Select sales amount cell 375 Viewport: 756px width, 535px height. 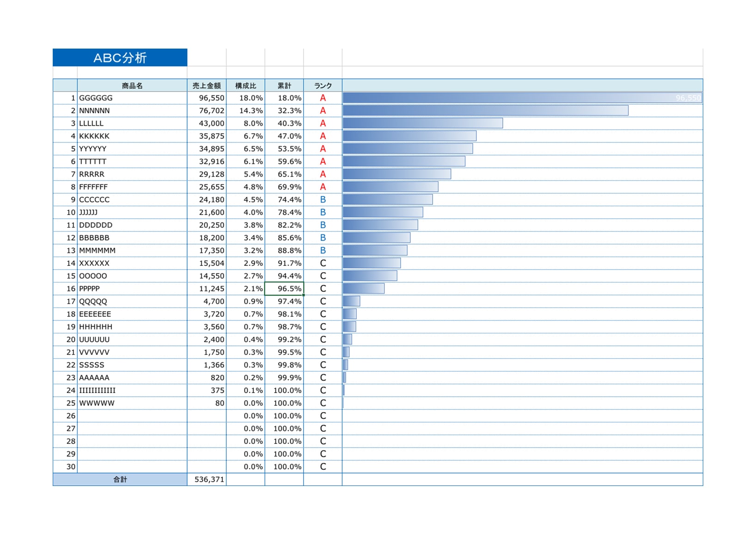coord(207,390)
